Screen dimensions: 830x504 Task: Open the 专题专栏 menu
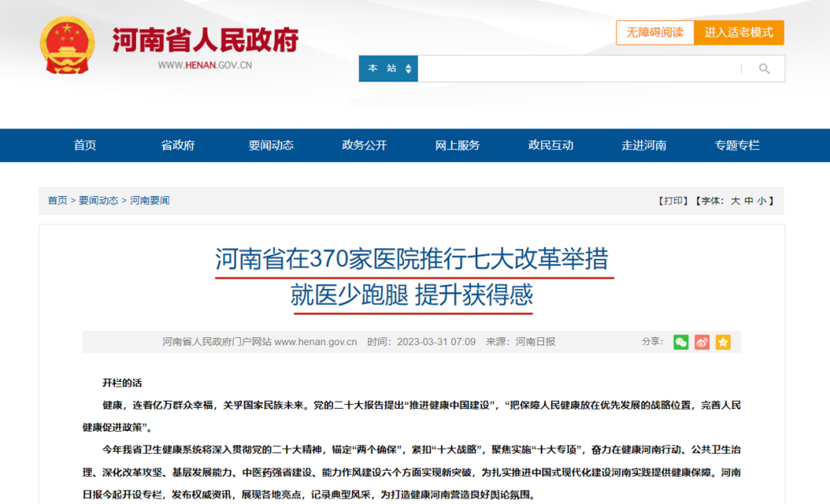[738, 145]
